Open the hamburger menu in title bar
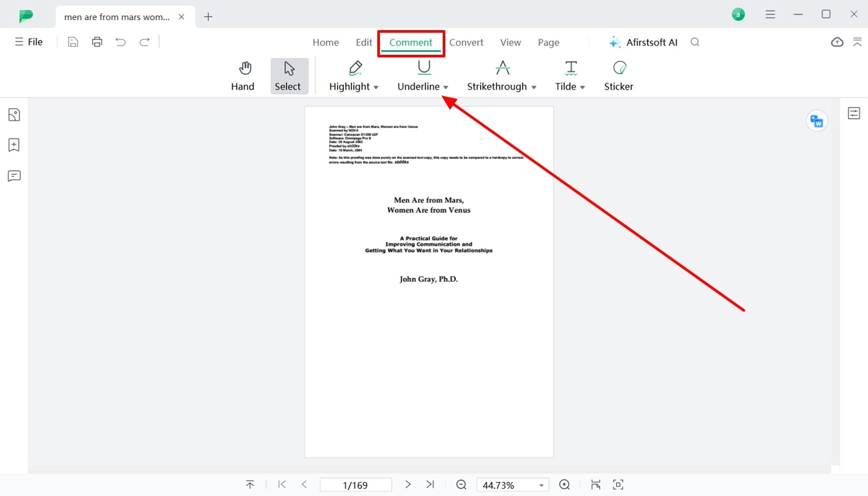This screenshot has height=496, width=868. [771, 14]
